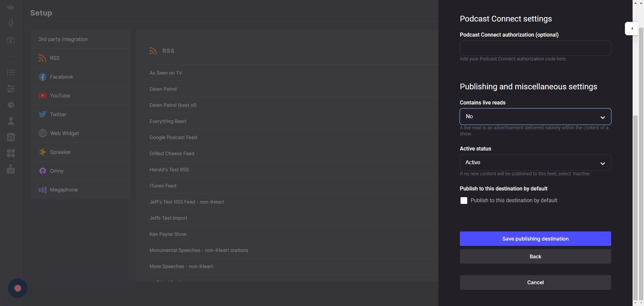
Task: Click the RSS feed icon in sidebar
Action: [11, 137]
